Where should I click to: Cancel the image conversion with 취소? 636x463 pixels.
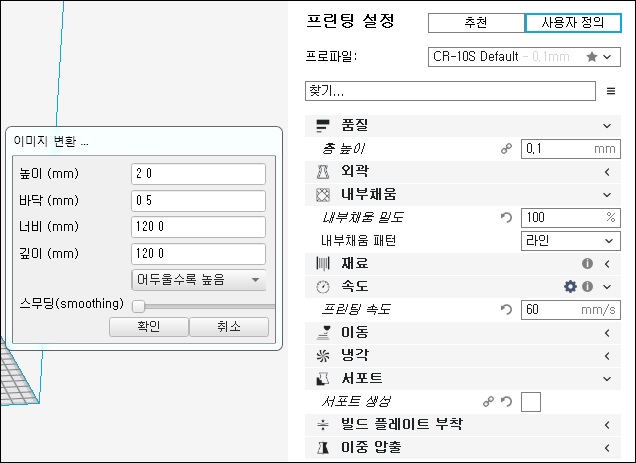click(x=229, y=327)
